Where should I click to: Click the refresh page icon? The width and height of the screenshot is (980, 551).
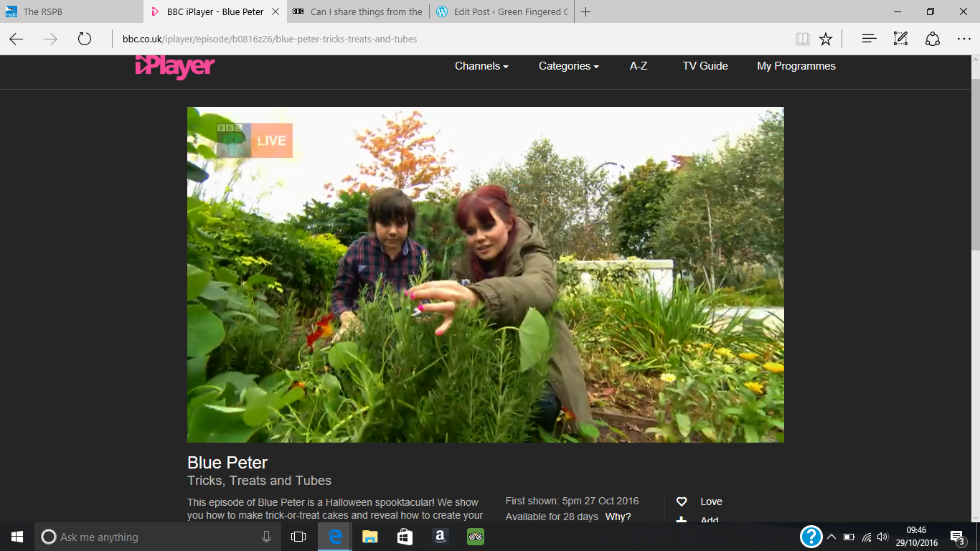tap(85, 39)
